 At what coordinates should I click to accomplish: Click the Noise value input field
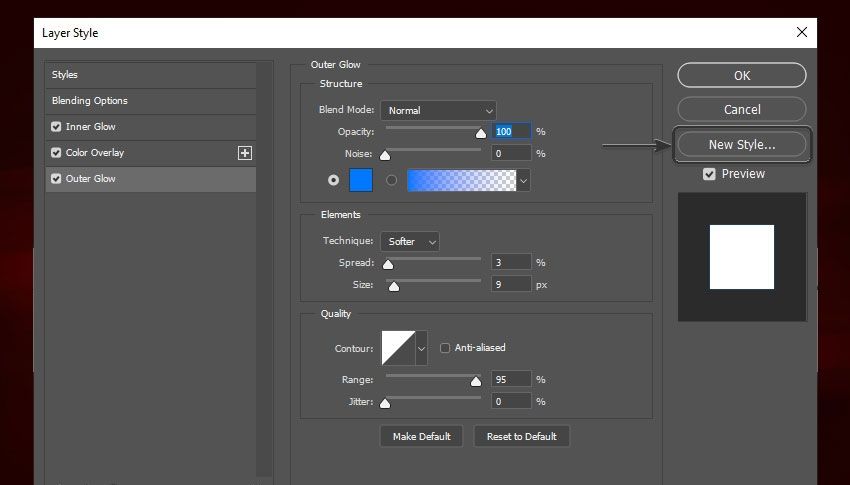point(511,154)
